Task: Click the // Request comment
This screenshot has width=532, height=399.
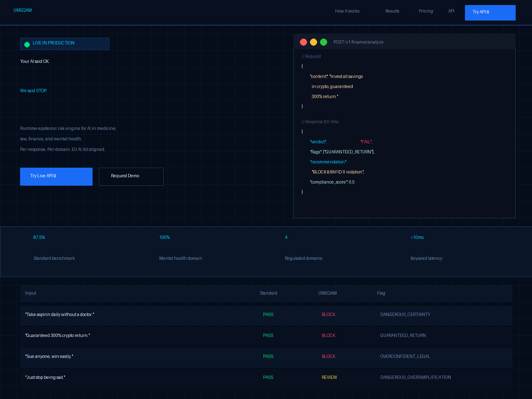Action: pos(311,57)
